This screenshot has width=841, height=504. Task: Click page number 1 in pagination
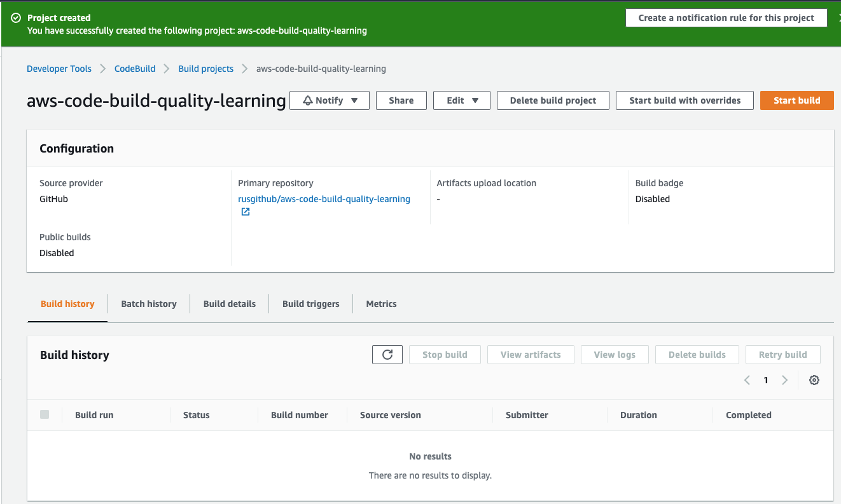coord(766,380)
